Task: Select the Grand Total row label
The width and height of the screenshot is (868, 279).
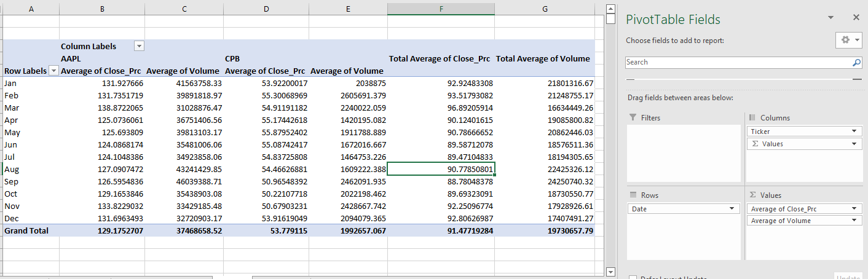Action: pos(31,230)
